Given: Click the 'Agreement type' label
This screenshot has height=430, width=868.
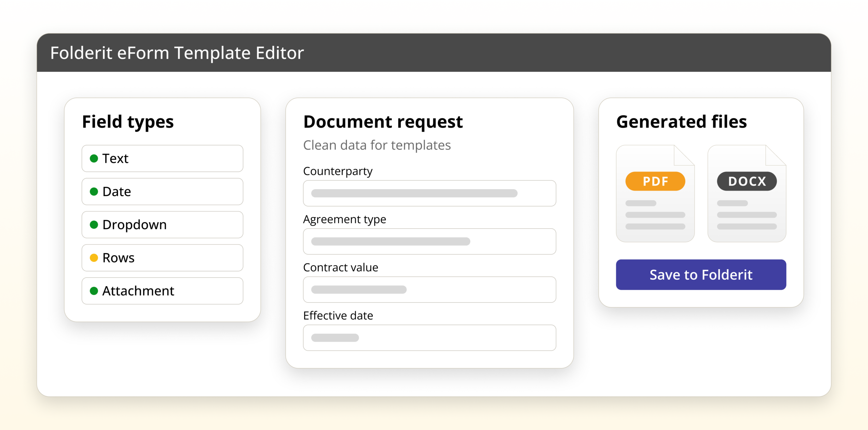Looking at the screenshot, I should click(344, 219).
